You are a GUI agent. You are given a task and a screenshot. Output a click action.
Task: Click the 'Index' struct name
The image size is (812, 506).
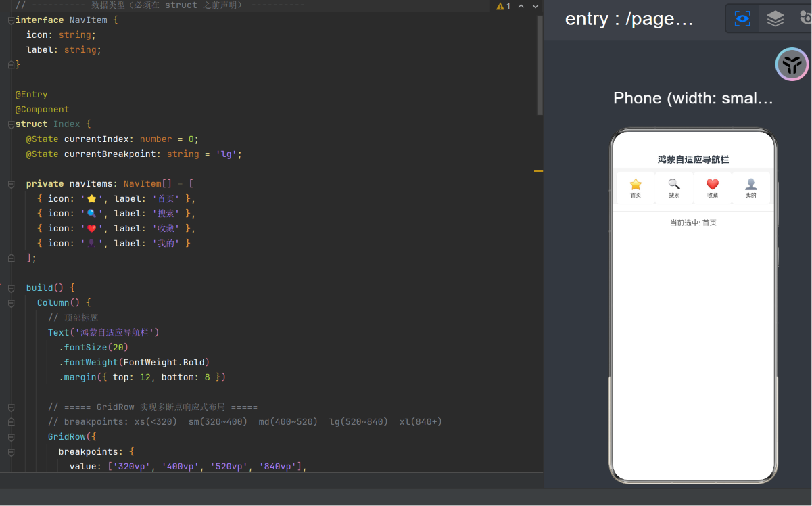click(67, 124)
